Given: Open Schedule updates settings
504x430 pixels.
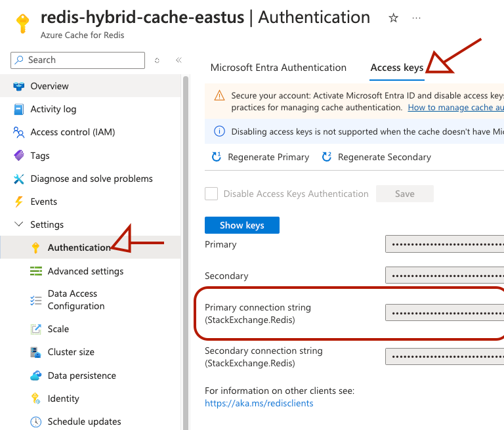Looking at the screenshot, I should click(91, 421).
